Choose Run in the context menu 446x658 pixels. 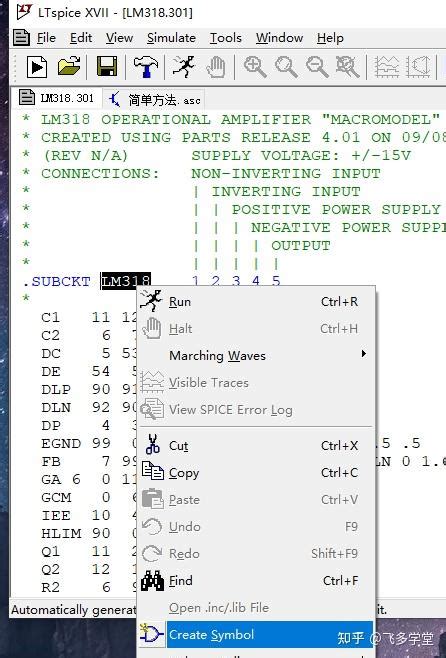[255, 302]
